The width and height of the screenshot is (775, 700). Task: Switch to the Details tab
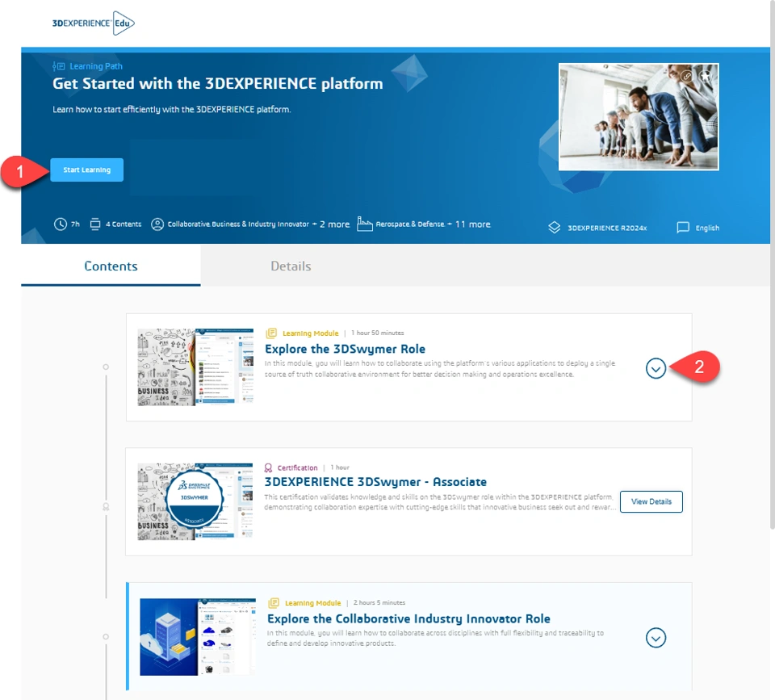click(x=291, y=266)
